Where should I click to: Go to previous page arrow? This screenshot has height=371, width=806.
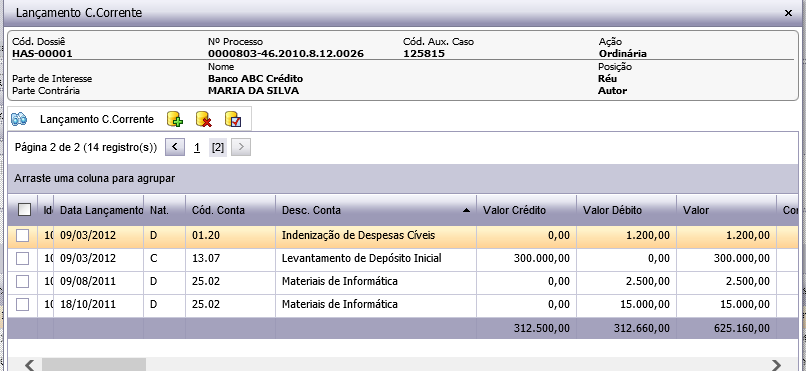[175, 147]
